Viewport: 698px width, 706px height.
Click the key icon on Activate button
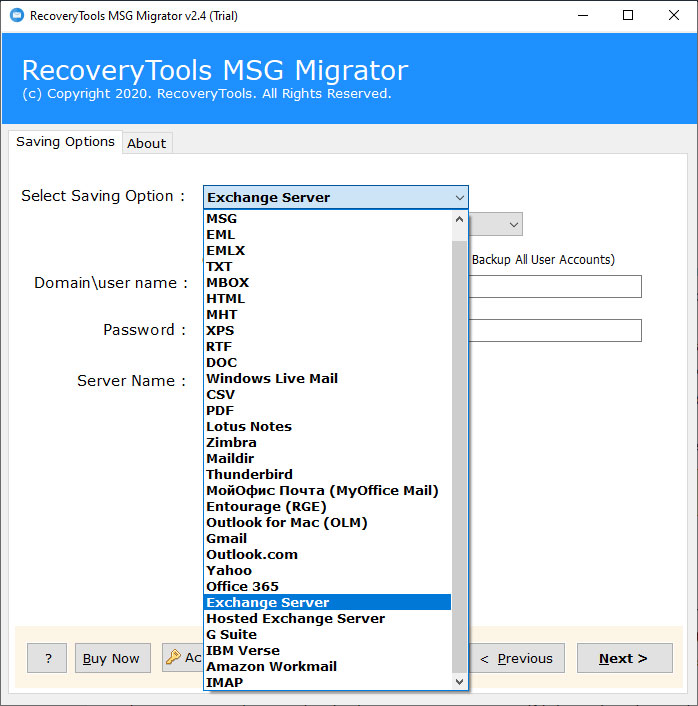pos(173,657)
